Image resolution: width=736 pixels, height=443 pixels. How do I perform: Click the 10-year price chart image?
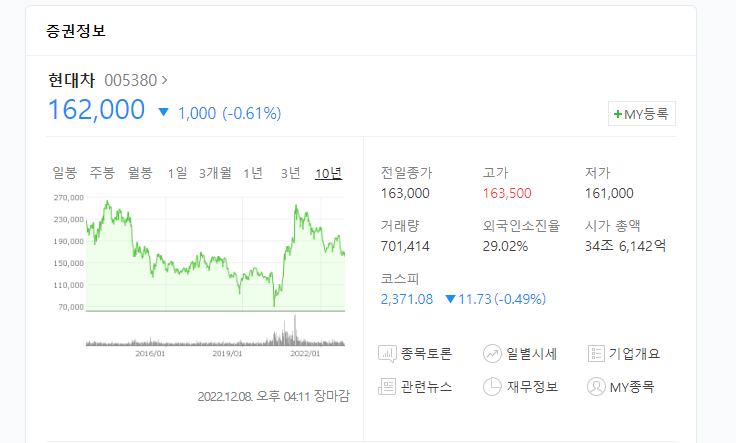click(x=199, y=275)
